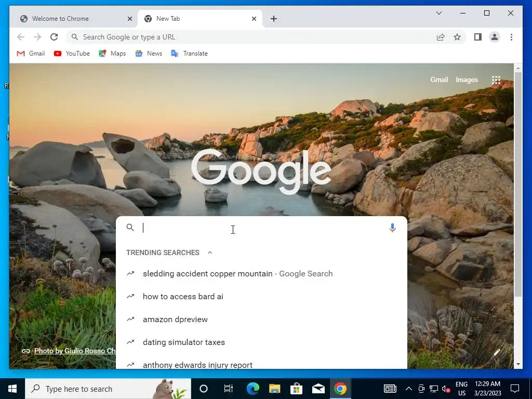
Task: Launch Microsoft Edge from taskbar
Action: pyautogui.click(x=253, y=389)
